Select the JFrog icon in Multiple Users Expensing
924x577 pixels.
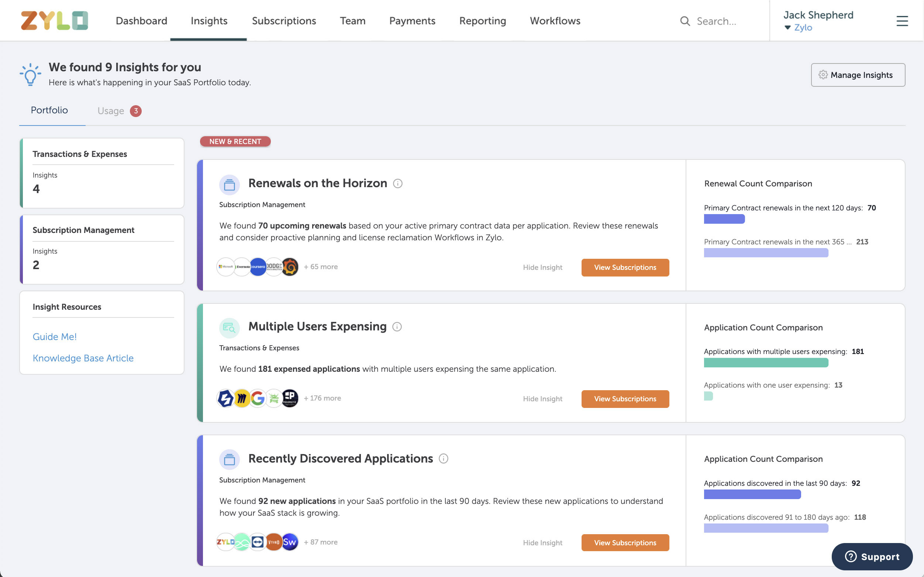pyautogui.click(x=274, y=398)
